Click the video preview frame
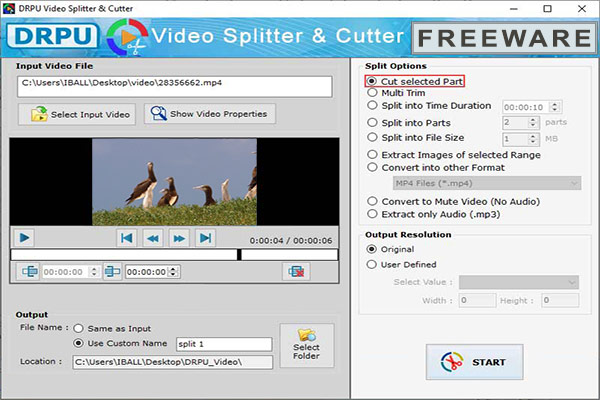 tap(174, 182)
